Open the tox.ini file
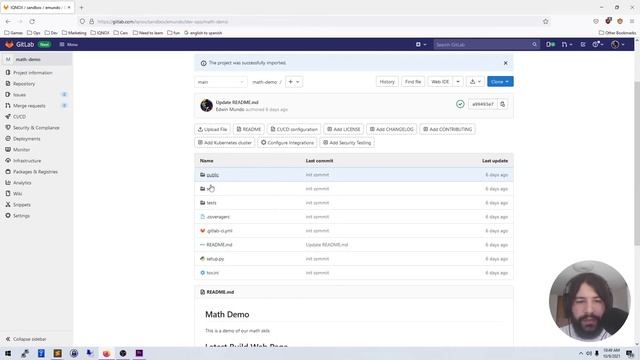The image size is (640, 360). [212, 273]
